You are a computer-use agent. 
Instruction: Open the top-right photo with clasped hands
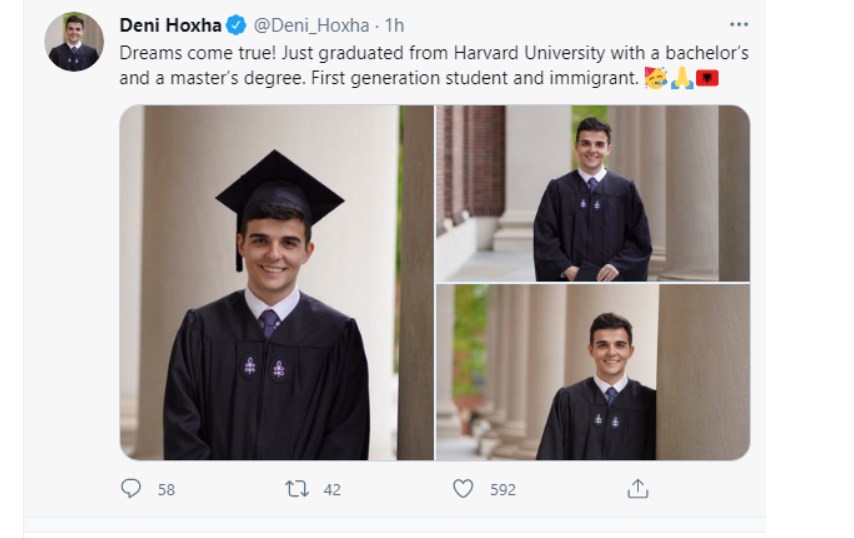point(592,193)
